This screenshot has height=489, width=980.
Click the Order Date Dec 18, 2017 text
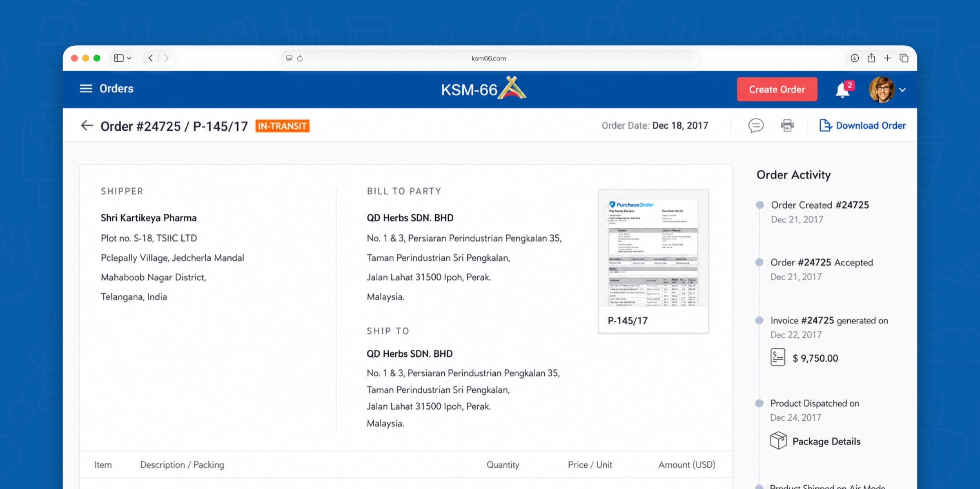655,125
